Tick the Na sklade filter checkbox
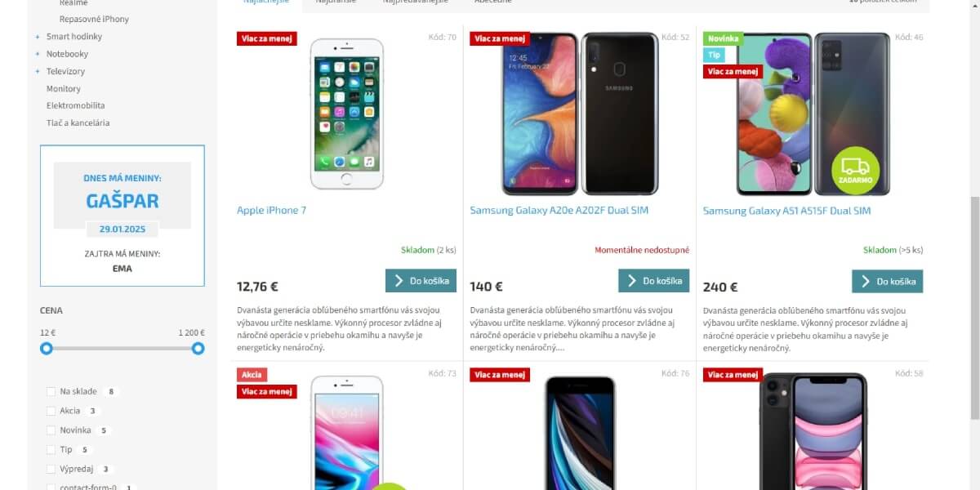Screen dimensions: 980x490 click(x=51, y=392)
